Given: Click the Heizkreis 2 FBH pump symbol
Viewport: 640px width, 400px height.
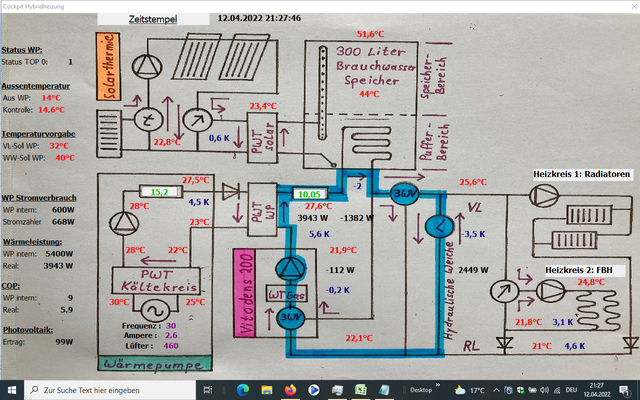Looking at the screenshot, I should pyautogui.click(x=551, y=291).
